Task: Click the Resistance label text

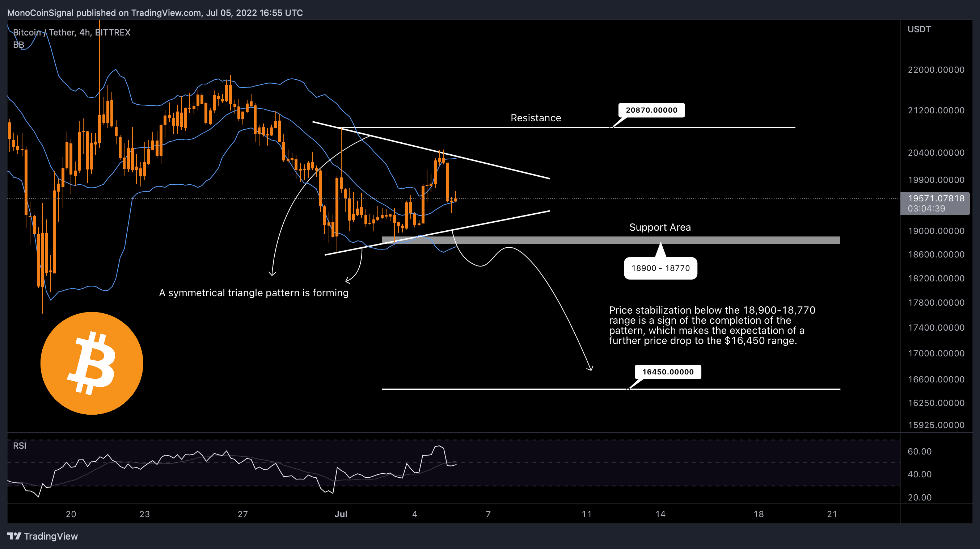Action: point(536,118)
